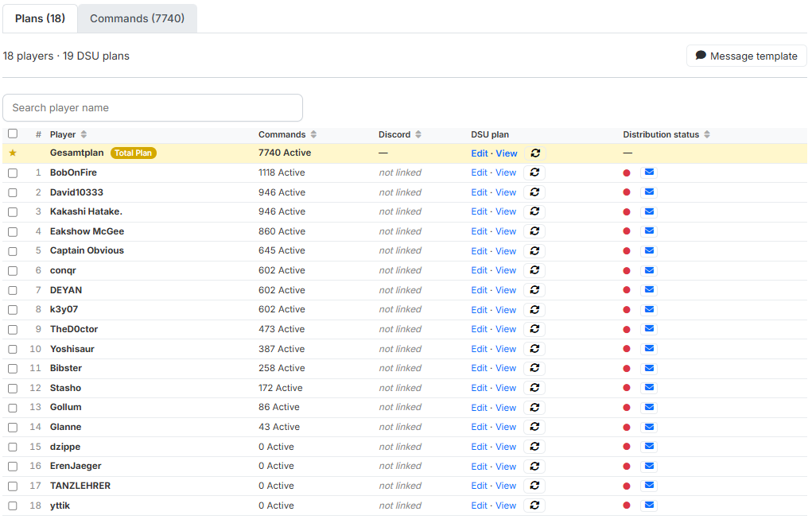Click red status dot for Yoshisaur

point(627,349)
